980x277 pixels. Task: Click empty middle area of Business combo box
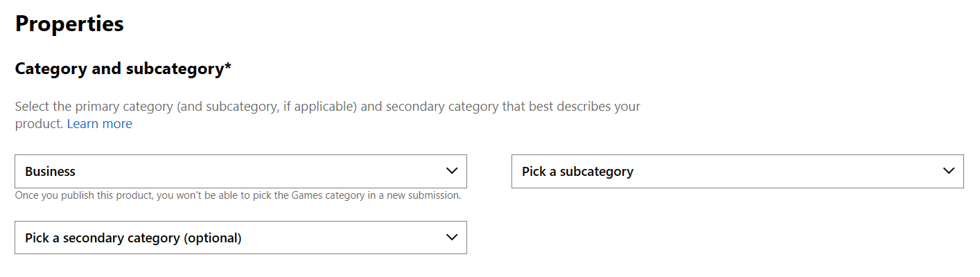click(x=263, y=171)
